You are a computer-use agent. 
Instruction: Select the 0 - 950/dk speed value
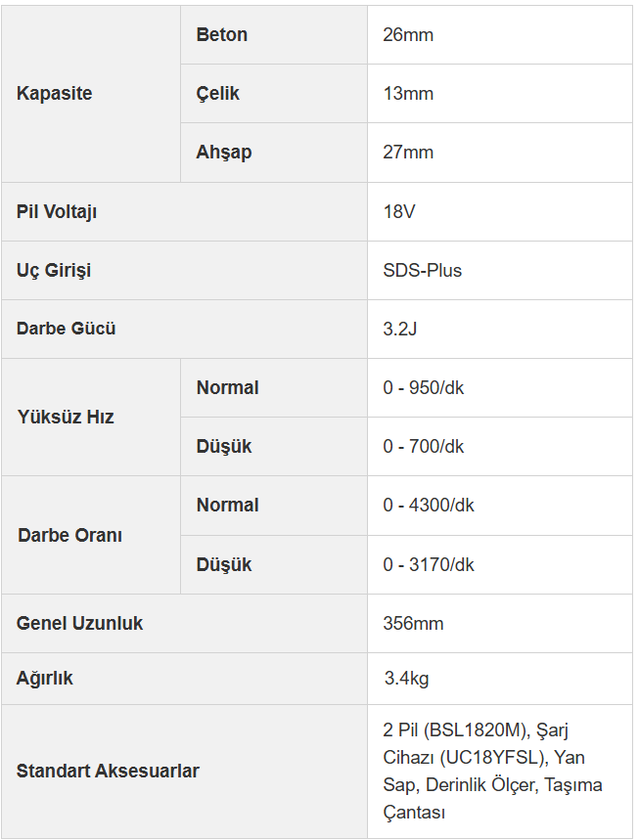(x=424, y=388)
